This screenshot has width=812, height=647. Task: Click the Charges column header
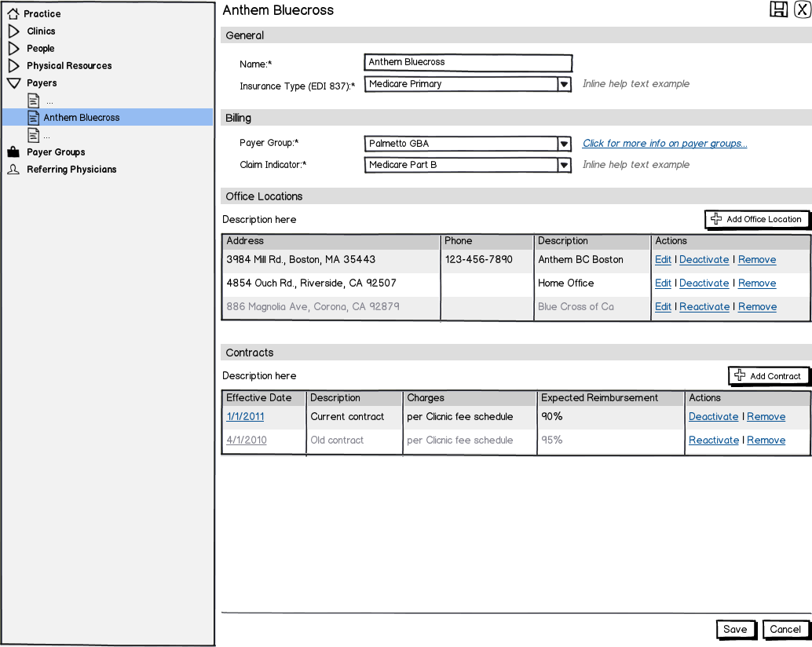coord(470,397)
